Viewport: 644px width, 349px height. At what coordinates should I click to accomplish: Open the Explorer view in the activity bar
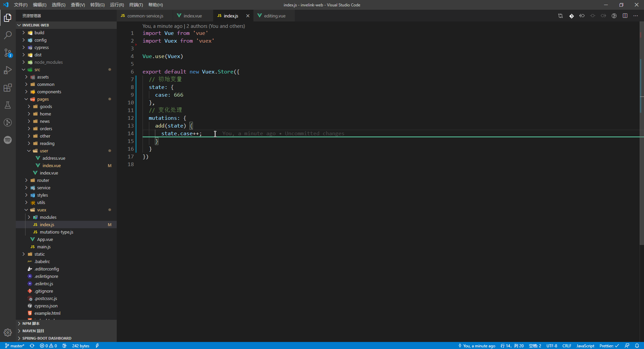click(8, 17)
